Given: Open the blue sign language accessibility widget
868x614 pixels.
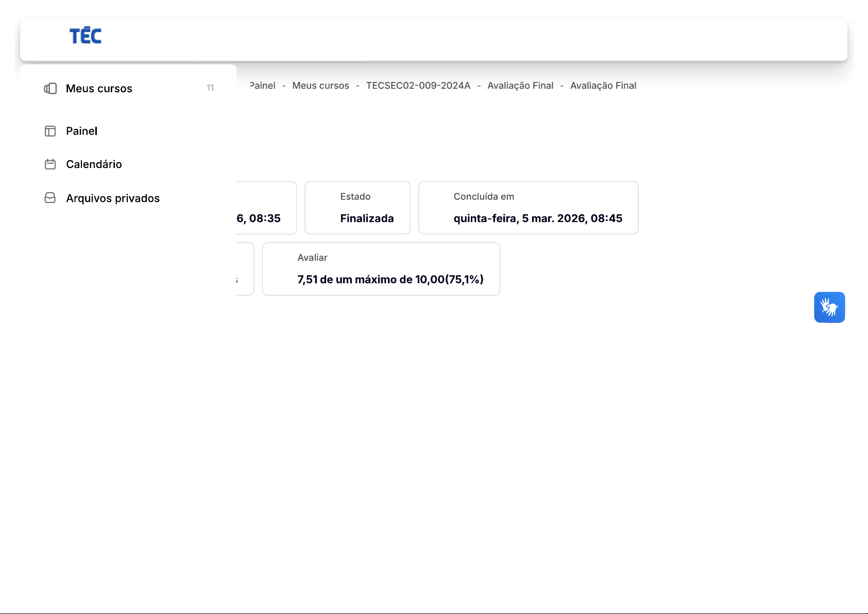Looking at the screenshot, I should [829, 308].
